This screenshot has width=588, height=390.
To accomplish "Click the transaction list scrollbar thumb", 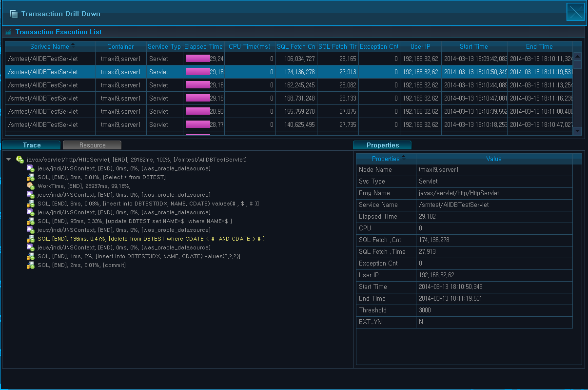I will [x=577, y=64].
